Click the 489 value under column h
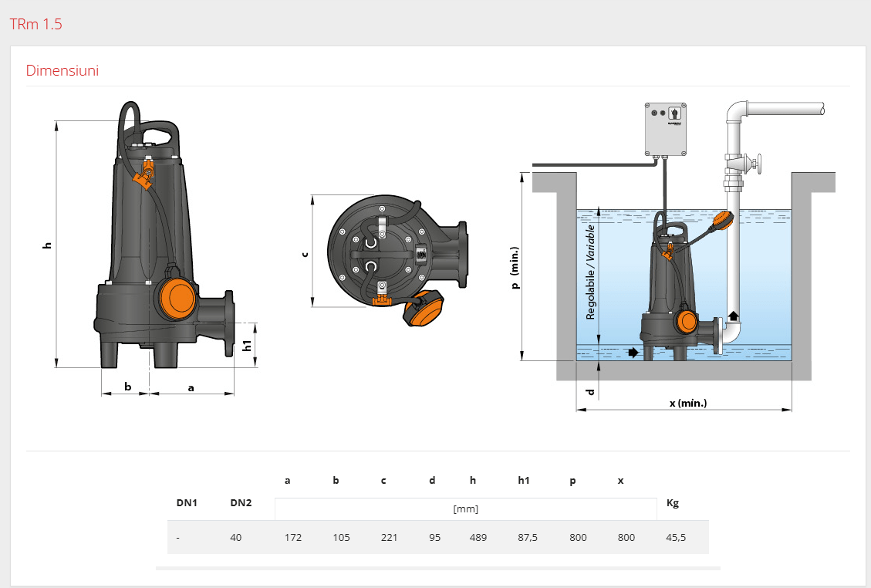 tap(478, 537)
